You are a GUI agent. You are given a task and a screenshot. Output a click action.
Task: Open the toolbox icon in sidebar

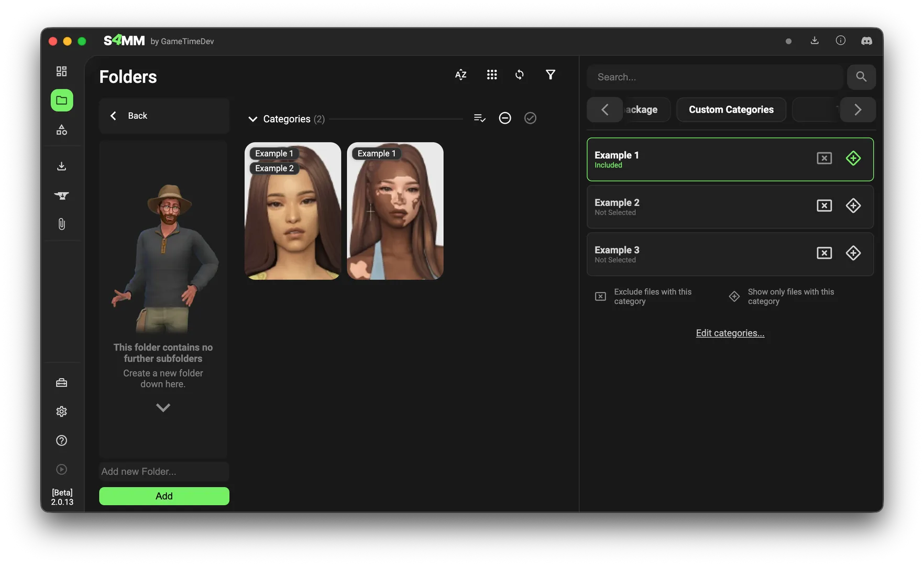(62, 383)
